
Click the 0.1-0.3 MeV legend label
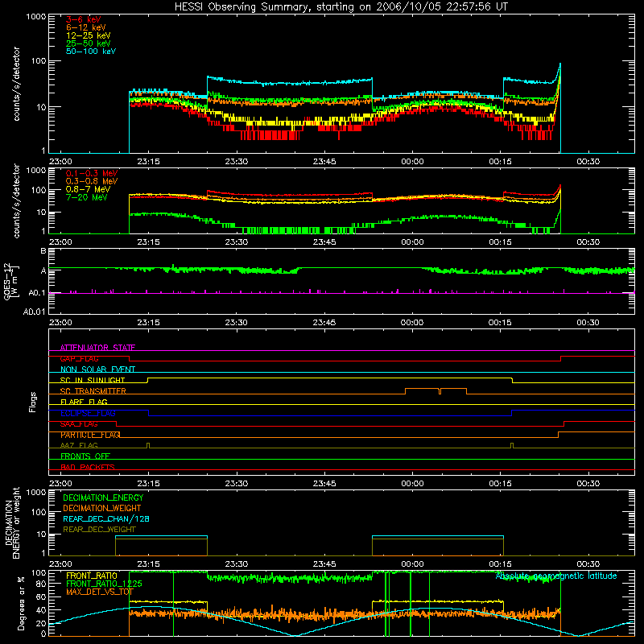click(x=92, y=173)
